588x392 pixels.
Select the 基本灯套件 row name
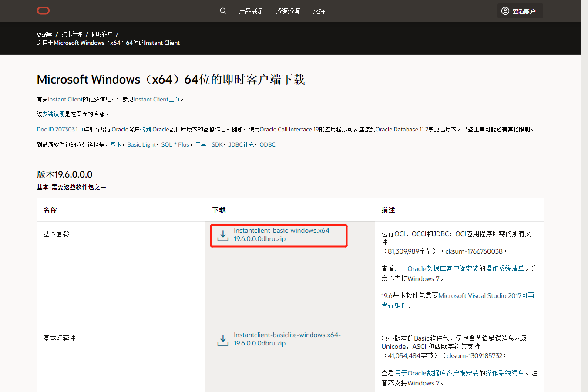point(59,338)
